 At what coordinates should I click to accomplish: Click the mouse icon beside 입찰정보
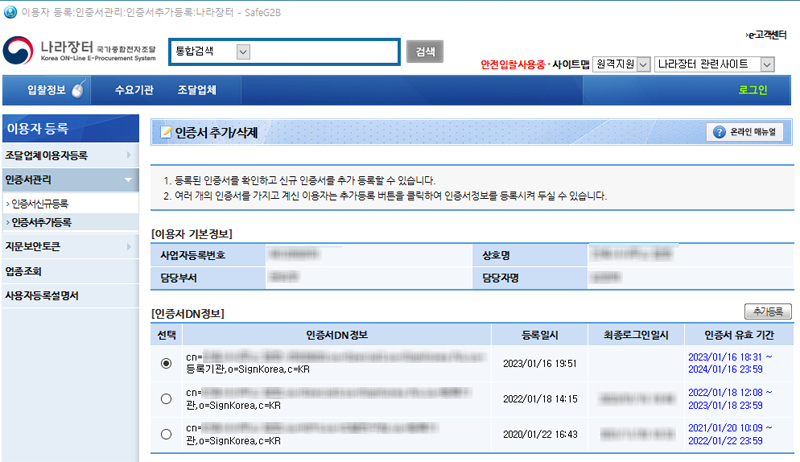point(78,90)
